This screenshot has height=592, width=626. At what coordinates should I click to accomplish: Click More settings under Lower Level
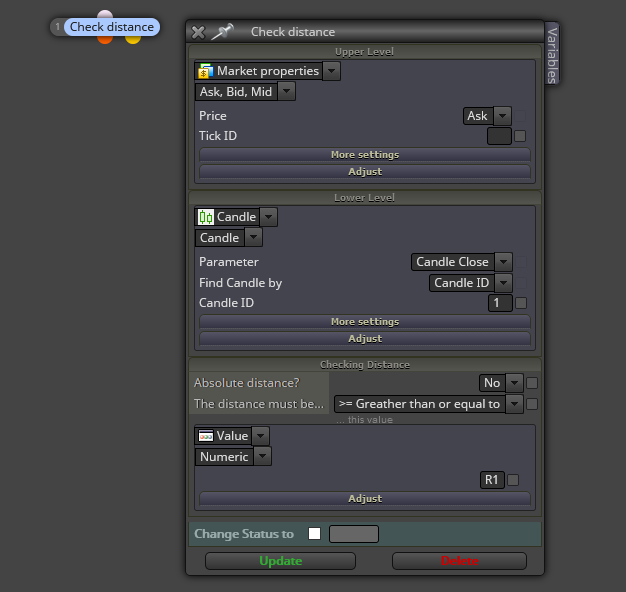[365, 322]
